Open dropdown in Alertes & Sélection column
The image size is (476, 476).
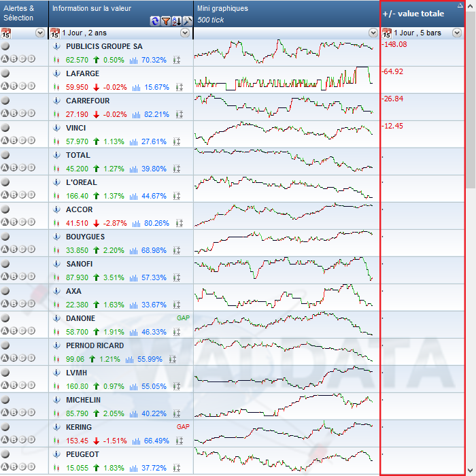pos(40,33)
